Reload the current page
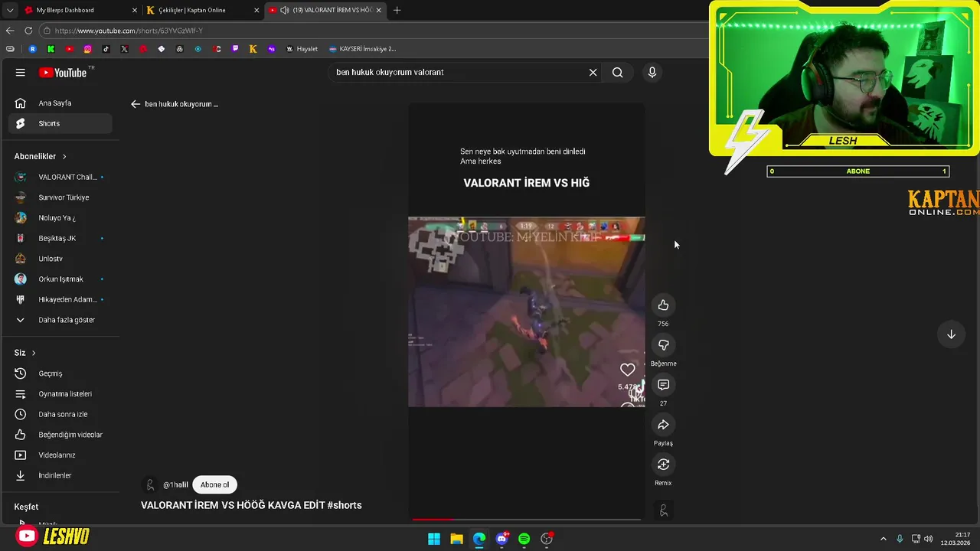Viewport: 980px width, 551px height. coord(28,31)
